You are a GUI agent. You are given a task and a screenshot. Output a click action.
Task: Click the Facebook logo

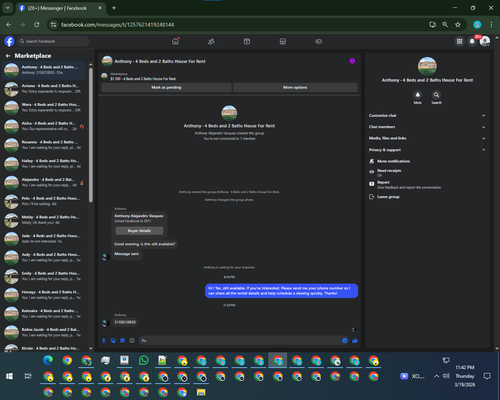pos(9,41)
